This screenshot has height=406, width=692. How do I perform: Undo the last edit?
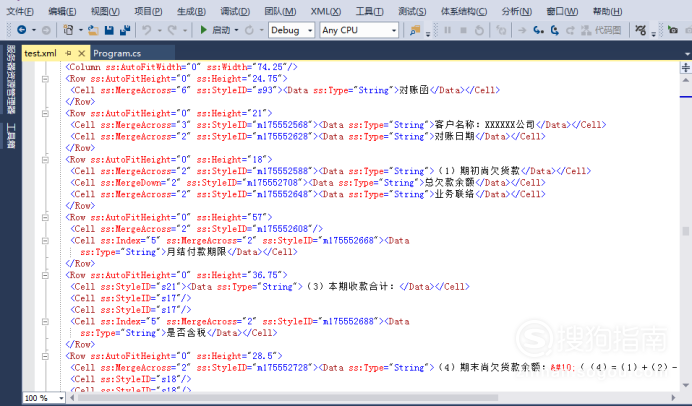click(147, 30)
